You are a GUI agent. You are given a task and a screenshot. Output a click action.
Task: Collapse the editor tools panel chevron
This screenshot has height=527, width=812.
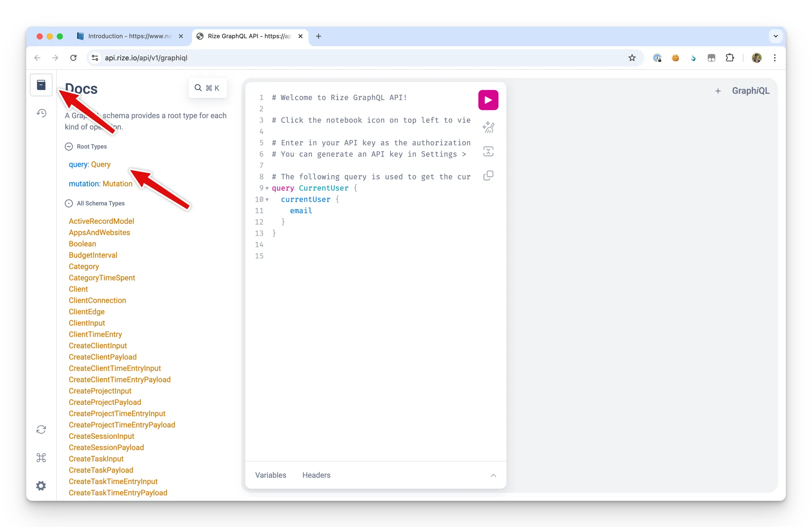coord(493,475)
